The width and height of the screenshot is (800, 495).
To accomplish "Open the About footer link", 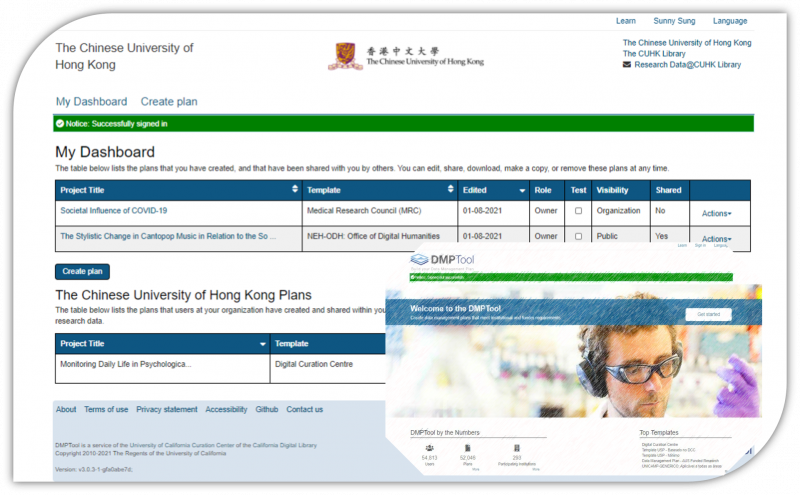I will click(66, 409).
